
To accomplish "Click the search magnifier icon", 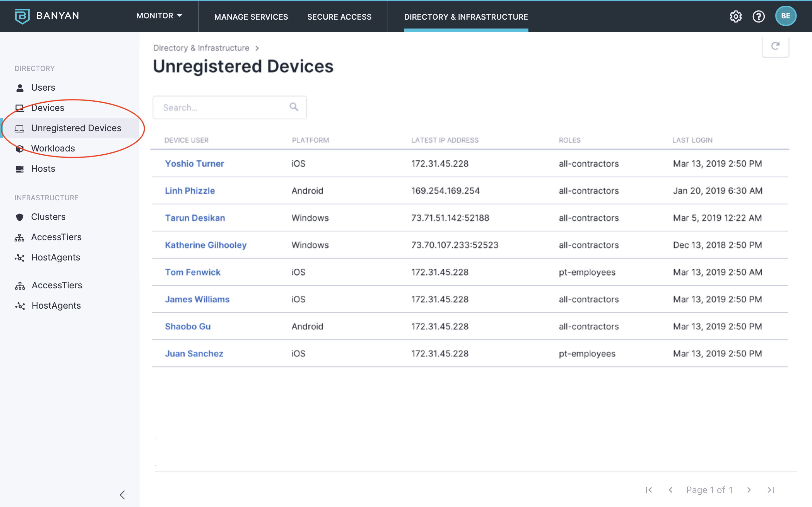I will (x=294, y=107).
